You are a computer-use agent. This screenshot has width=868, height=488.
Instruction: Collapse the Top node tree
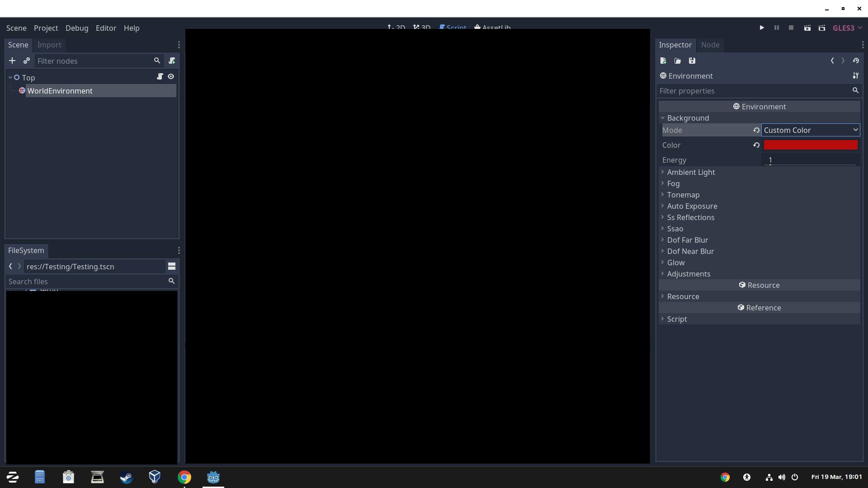pos(10,77)
